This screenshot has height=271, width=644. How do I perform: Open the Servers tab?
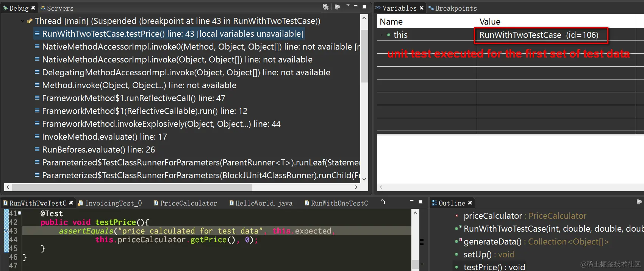click(x=57, y=8)
